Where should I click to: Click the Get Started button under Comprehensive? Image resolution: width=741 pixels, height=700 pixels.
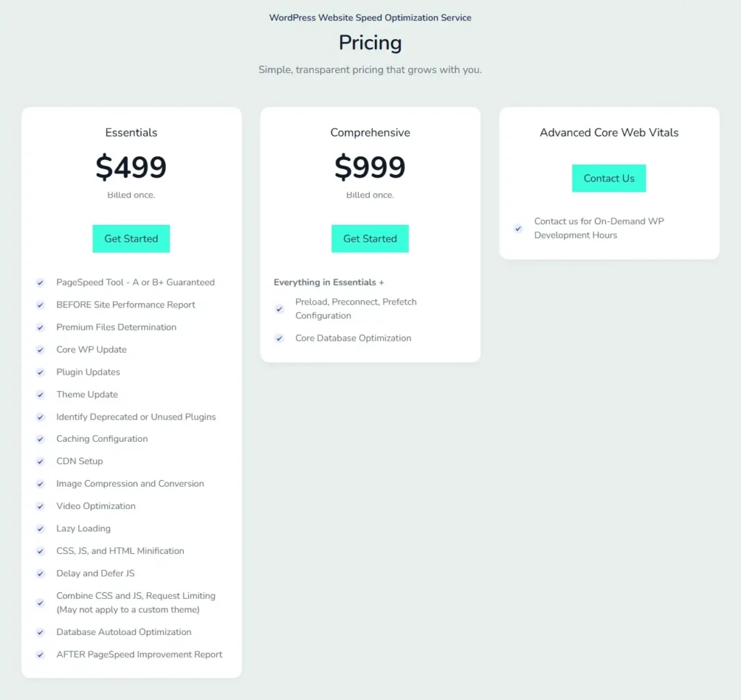click(370, 239)
